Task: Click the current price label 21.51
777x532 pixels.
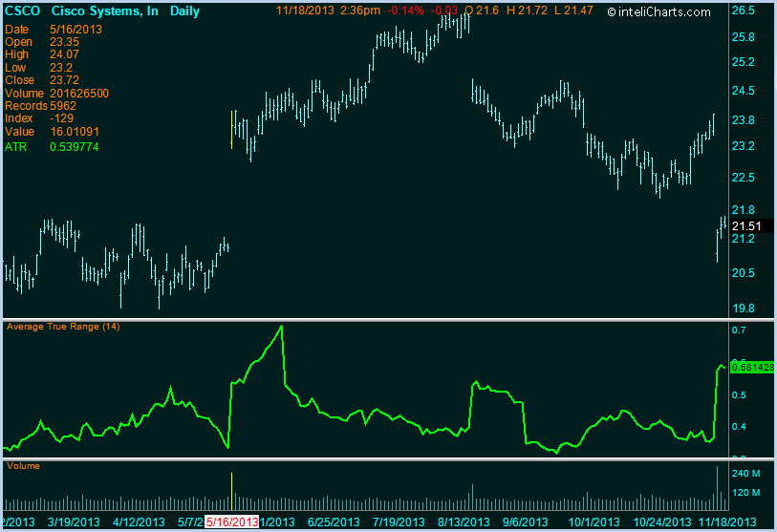Action: (746, 226)
